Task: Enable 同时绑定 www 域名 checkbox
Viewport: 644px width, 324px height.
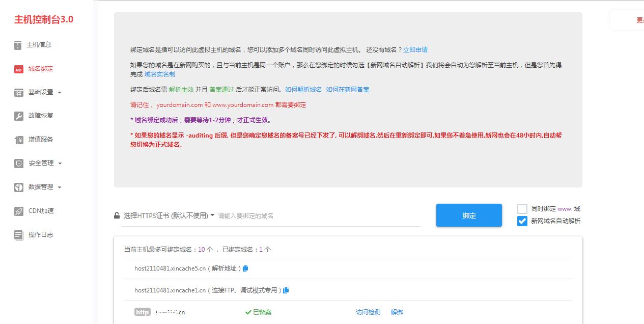Action: point(522,209)
